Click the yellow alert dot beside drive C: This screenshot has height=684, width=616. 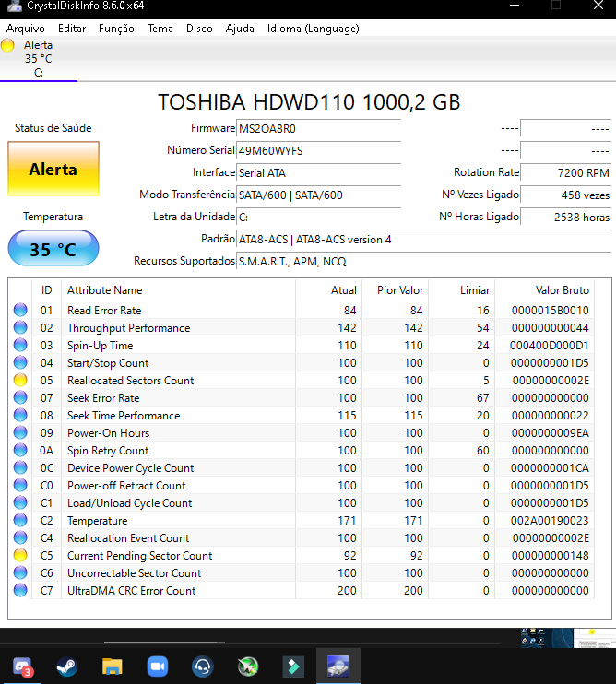(x=7, y=45)
